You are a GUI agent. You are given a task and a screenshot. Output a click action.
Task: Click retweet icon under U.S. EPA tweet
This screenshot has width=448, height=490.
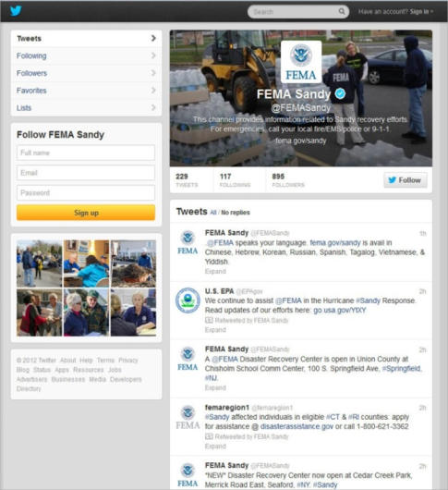(209, 320)
